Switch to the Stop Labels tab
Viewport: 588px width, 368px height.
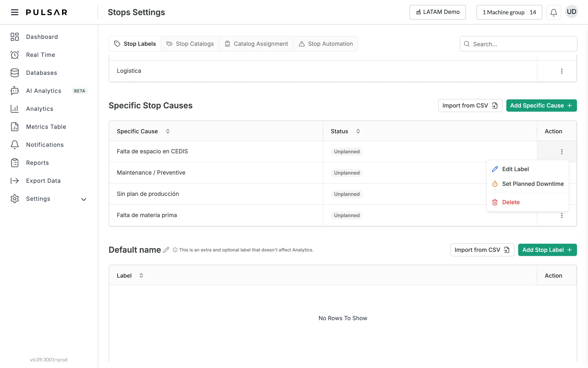[135, 44]
